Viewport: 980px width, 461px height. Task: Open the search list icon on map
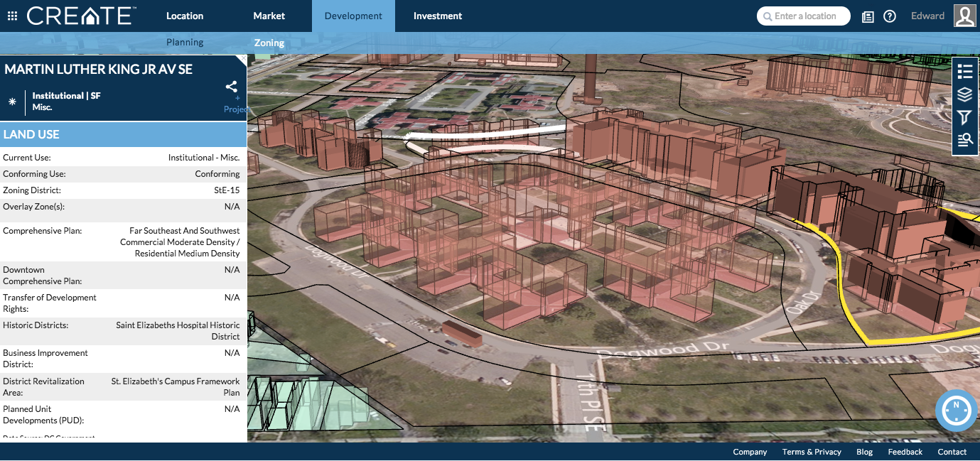click(964, 140)
